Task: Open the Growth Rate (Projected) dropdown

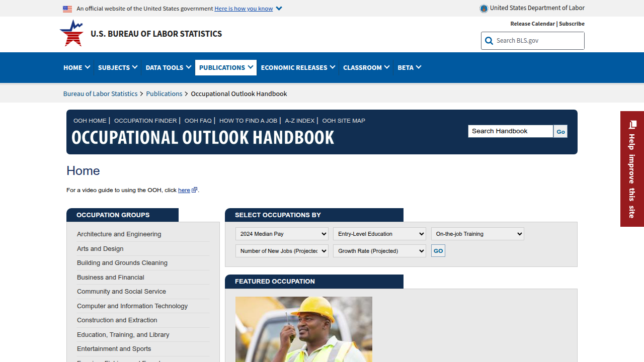Action: point(379,251)
